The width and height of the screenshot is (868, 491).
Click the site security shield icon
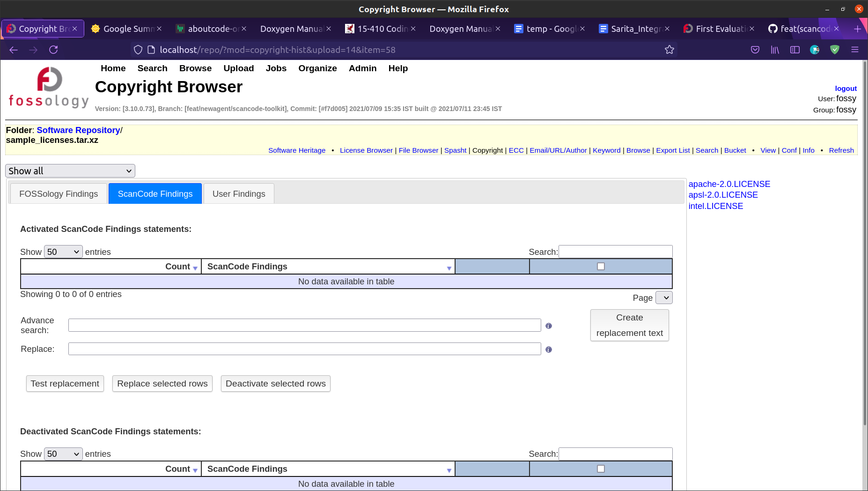(x=138, y=50)
